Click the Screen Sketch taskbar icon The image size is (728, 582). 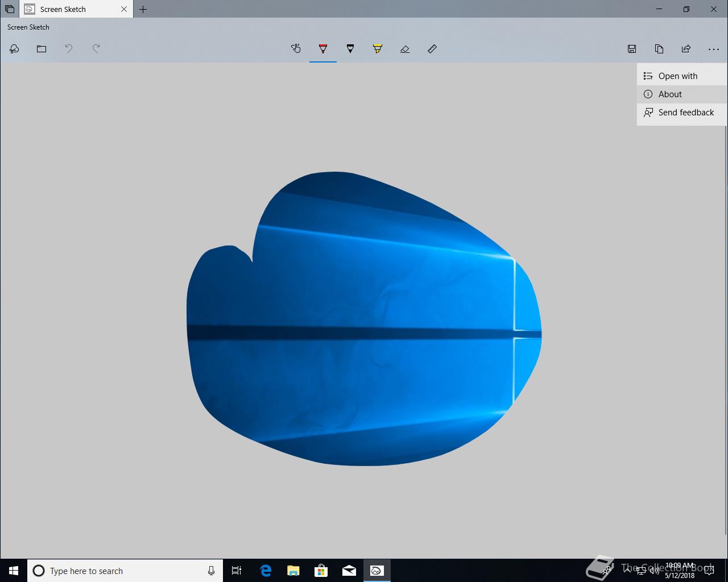pos(377,571)
